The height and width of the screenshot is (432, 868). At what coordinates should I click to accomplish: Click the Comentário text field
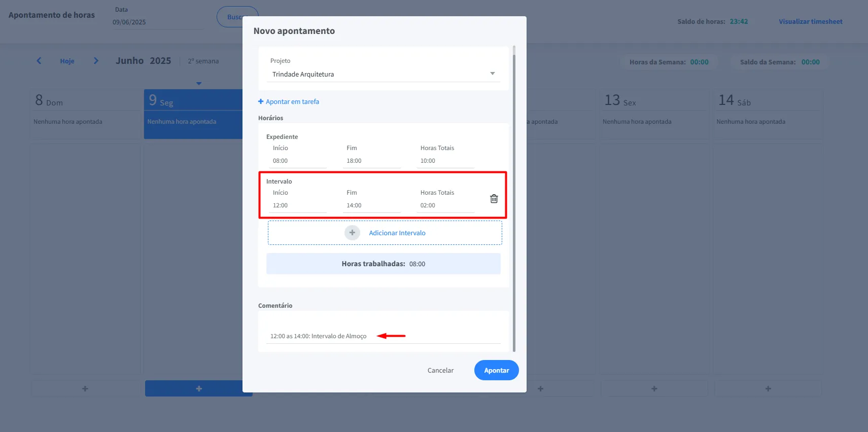tap(383, 336)
